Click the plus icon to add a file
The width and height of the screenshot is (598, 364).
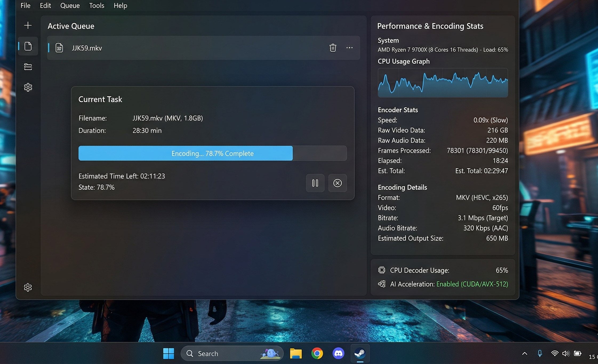click(28, 25)
